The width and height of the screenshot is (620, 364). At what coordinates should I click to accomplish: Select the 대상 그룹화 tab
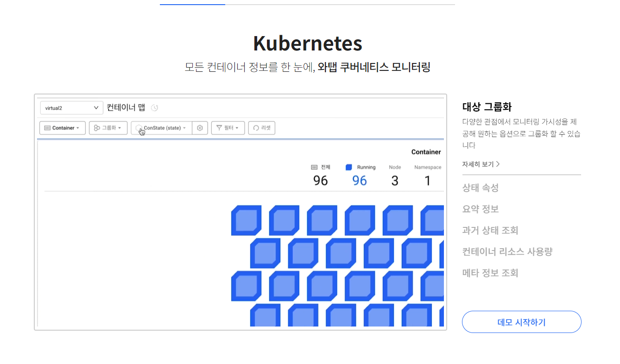pos(487,107)
